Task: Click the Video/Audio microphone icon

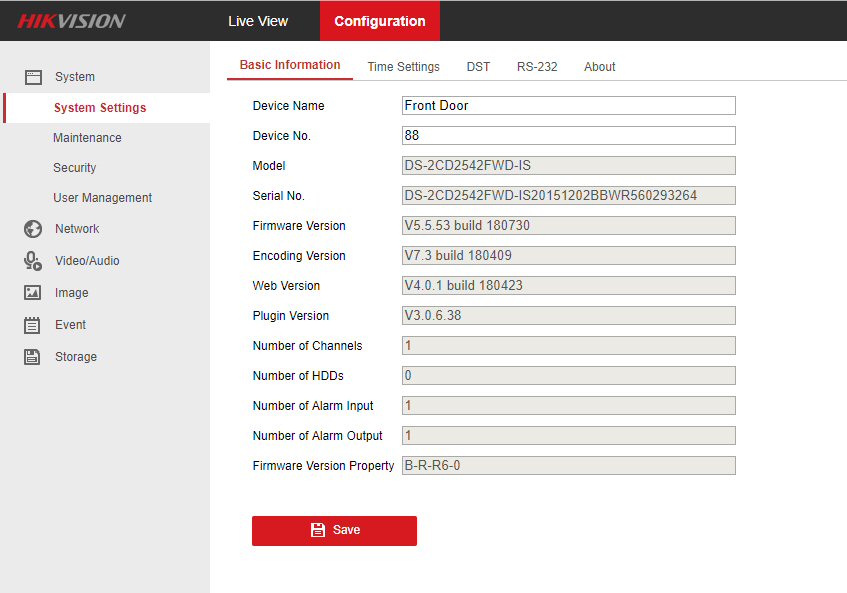Action: [33, 261]
